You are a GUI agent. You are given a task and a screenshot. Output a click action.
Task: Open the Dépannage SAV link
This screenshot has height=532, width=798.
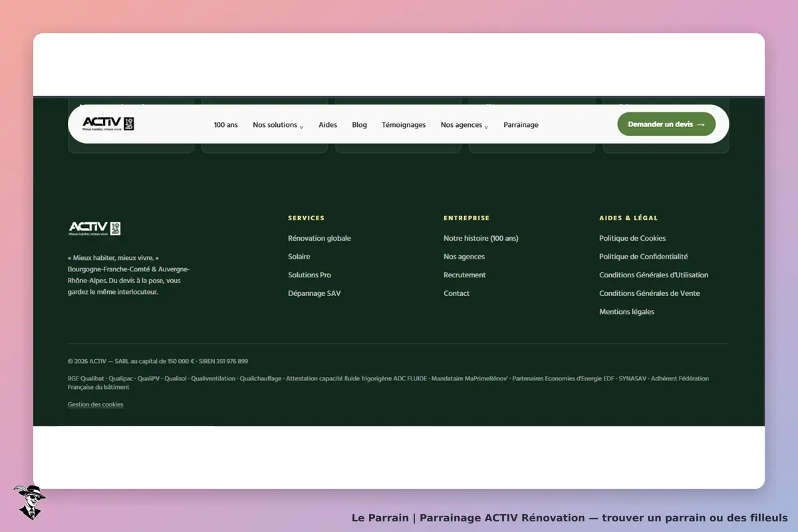[314, 293]
